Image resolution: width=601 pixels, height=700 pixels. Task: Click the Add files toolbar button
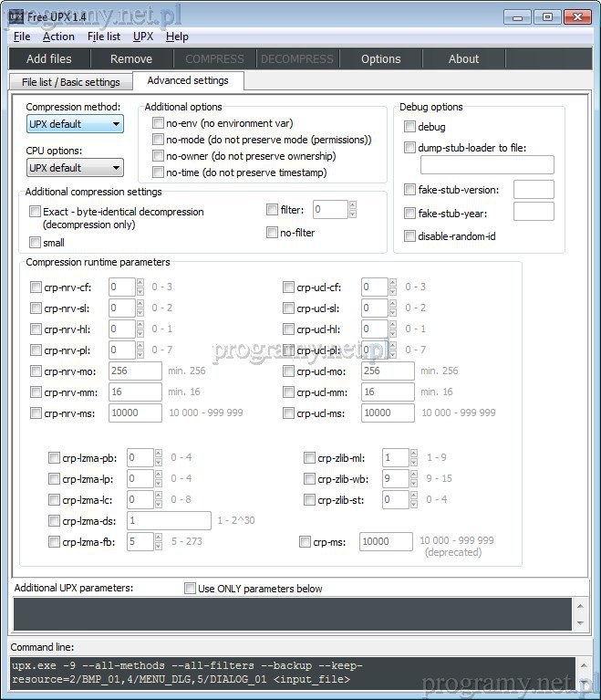49,58
